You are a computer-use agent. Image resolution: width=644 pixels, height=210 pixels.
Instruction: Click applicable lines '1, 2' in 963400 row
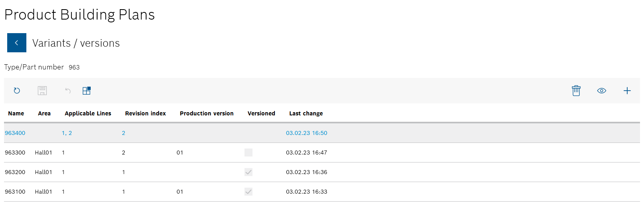67,133
